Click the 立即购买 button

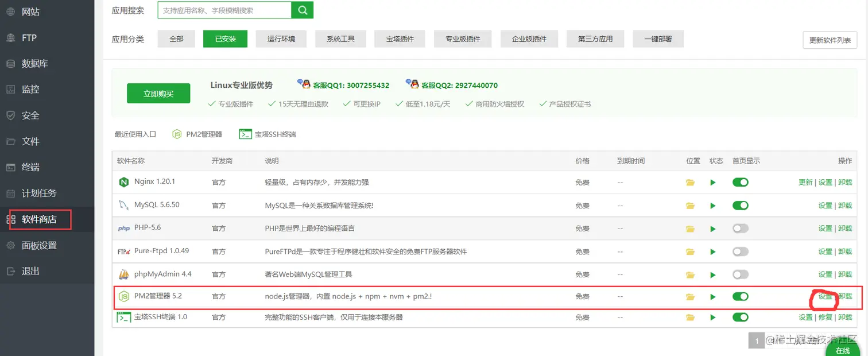pyautogui.click(x=158, y=94)
